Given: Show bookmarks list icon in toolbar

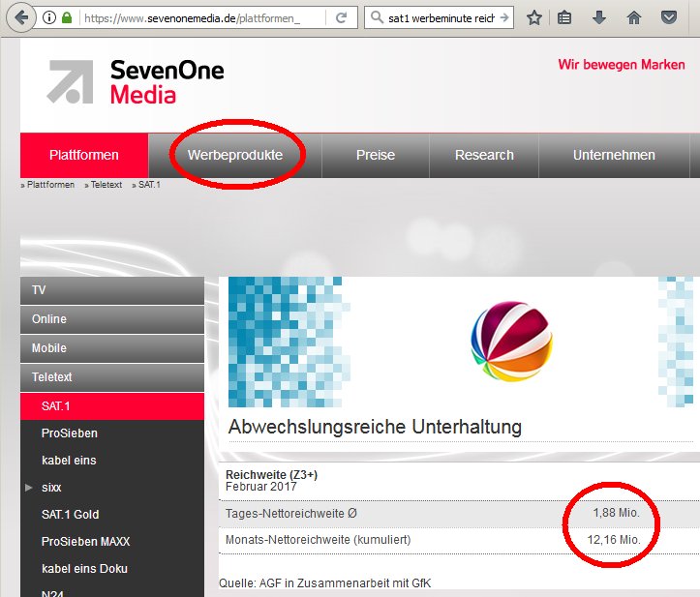Looking at the screenshot, I should tap(564, 18).
